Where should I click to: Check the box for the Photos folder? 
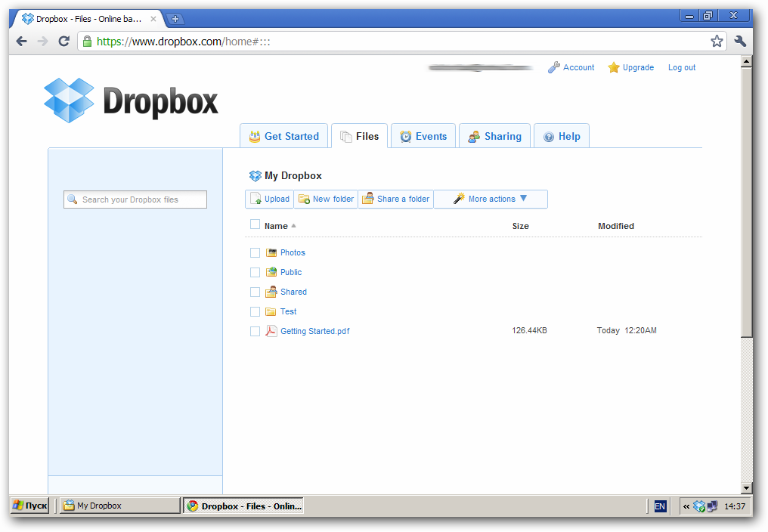(255, 252)
